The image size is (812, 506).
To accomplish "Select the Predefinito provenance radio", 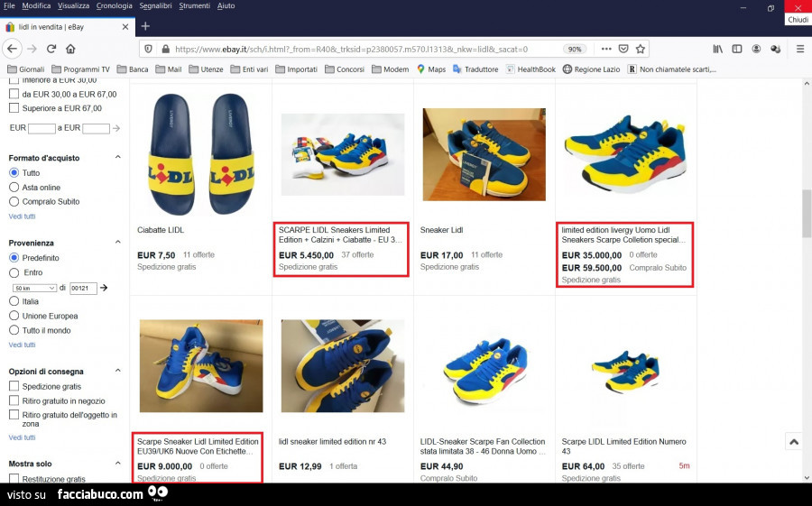I will pyautogui.click(x=14, y=257).
